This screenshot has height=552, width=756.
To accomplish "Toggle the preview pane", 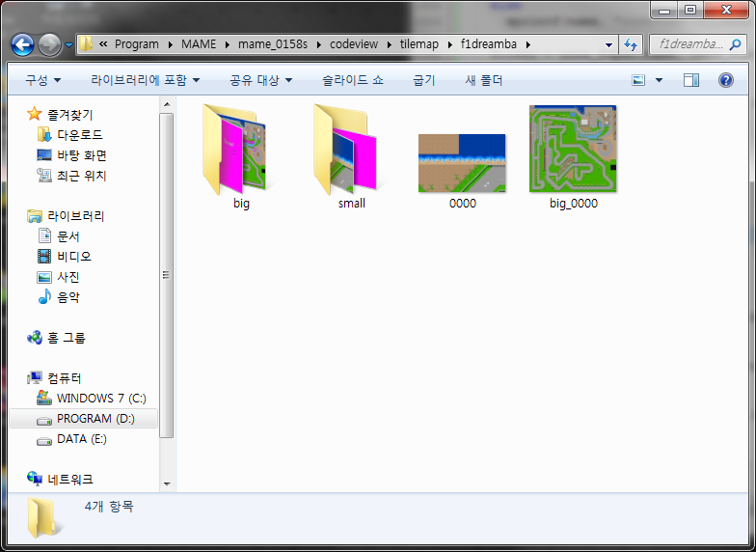I will pyautogui.click(x=690, y=80).
